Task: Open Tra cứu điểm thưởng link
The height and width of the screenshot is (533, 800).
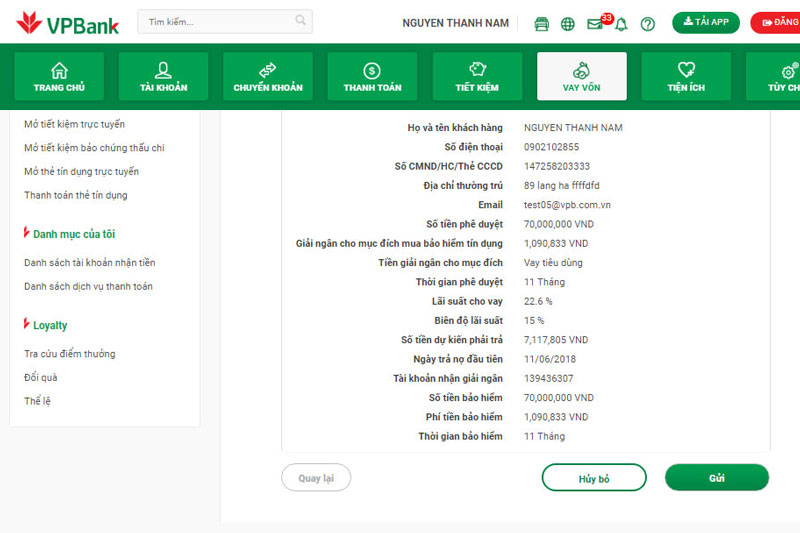Action: (70, 354)
